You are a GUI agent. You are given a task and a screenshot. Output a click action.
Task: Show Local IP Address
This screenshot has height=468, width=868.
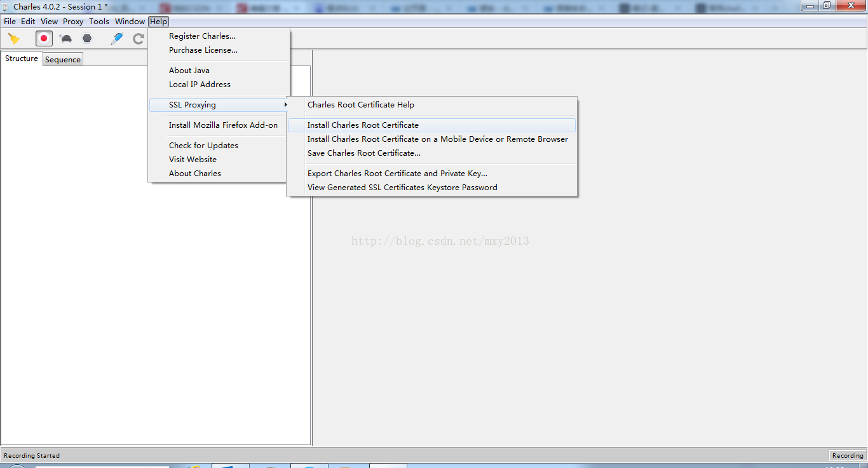219,85
